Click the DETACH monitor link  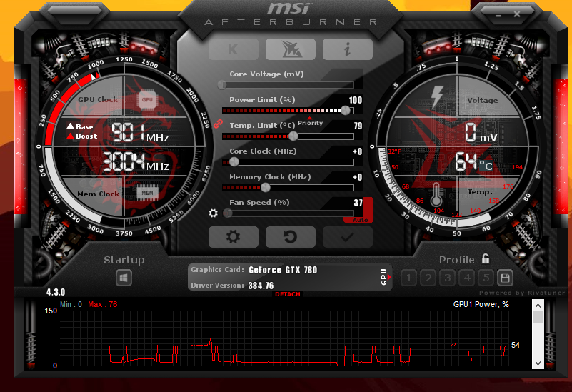pyautogui.click(x=288, y=294)
